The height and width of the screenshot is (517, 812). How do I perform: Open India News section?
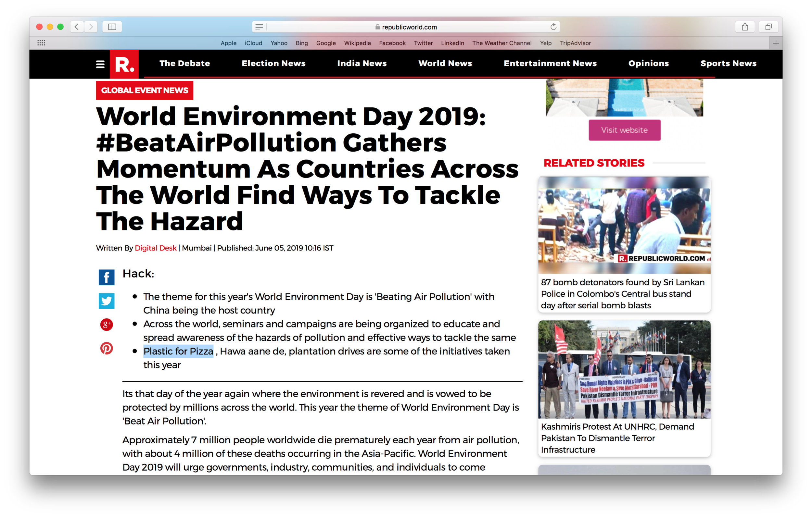[362, 63]
